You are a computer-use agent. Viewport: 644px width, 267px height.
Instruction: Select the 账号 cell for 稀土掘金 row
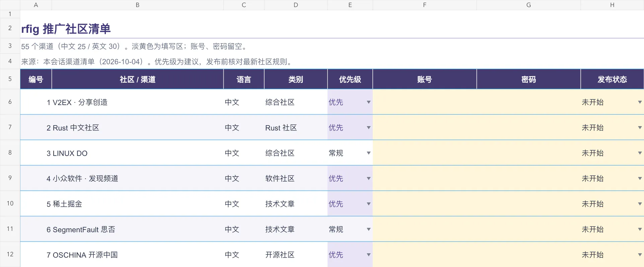(x=425, y=204)
